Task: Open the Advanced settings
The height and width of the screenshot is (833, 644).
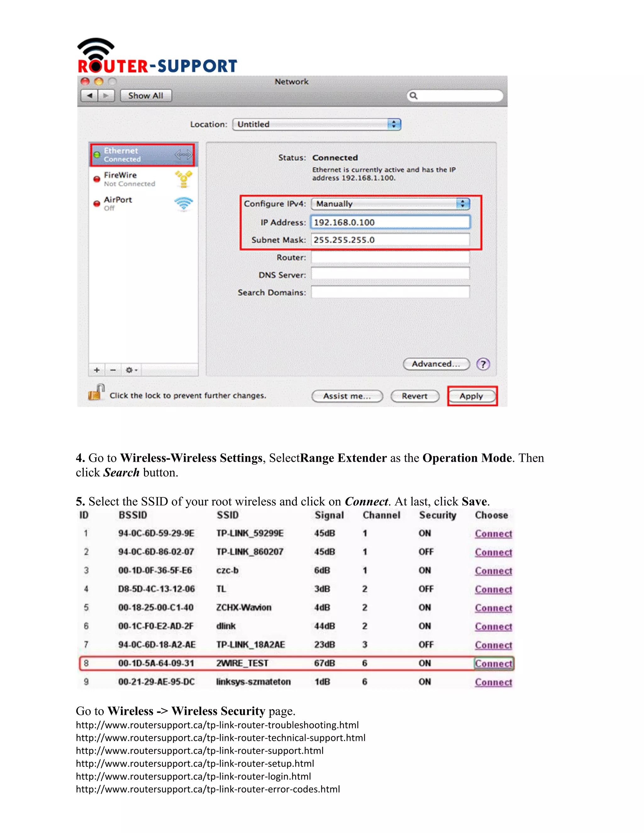Action: [x=436, y=364]
